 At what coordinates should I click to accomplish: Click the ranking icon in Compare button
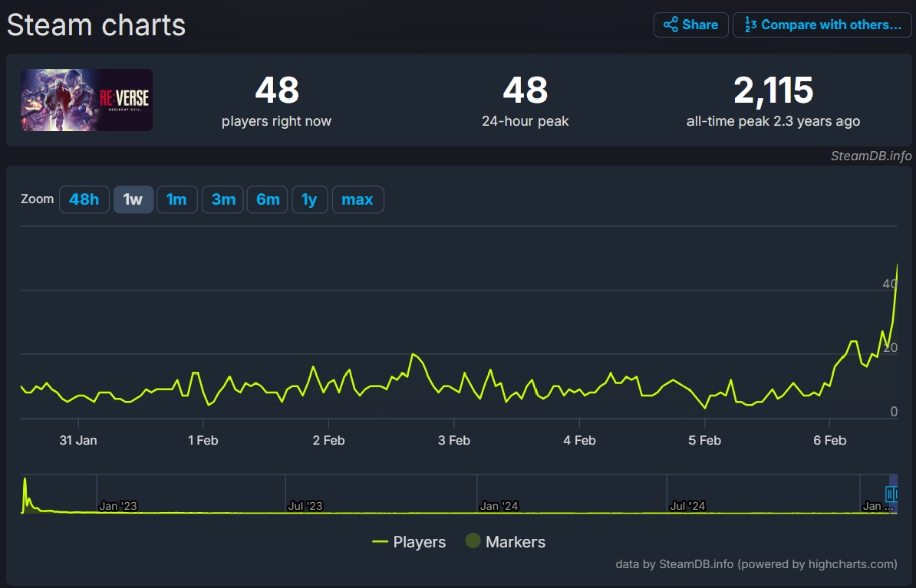[x=750, y=25]
